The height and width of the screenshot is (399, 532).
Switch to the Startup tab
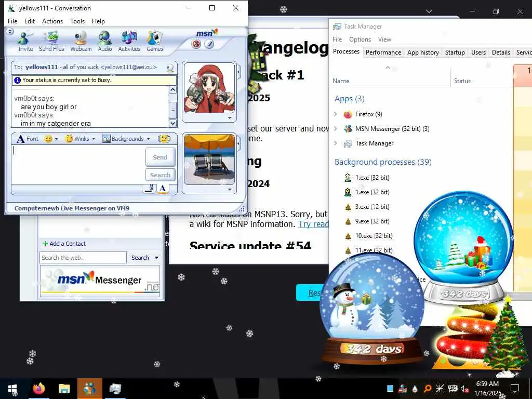[x=455, y=52]
